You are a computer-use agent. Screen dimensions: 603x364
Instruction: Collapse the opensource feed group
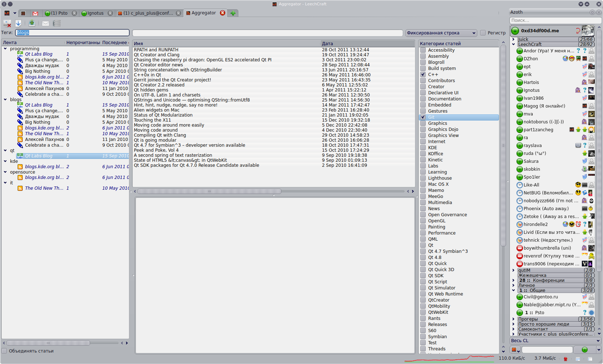tap(5, 172)
